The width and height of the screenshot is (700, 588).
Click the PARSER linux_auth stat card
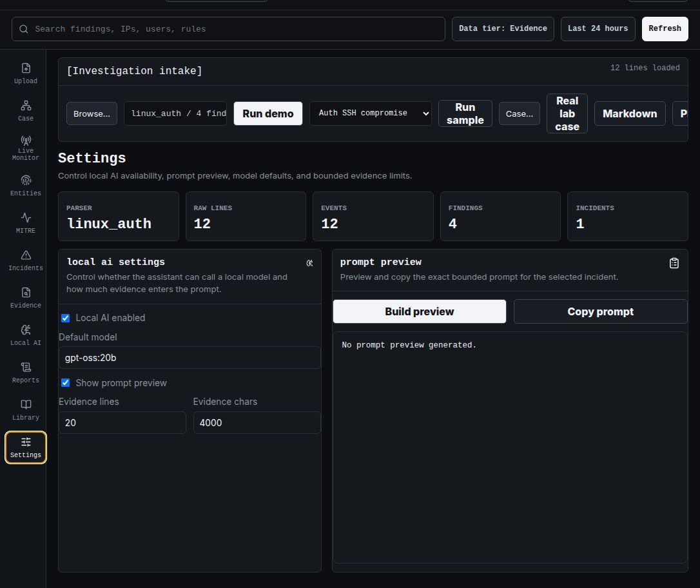[x=119, y=217]
